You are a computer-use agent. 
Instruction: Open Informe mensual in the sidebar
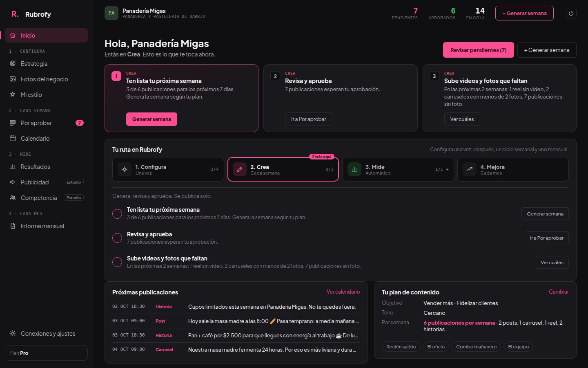pos(47,226)
